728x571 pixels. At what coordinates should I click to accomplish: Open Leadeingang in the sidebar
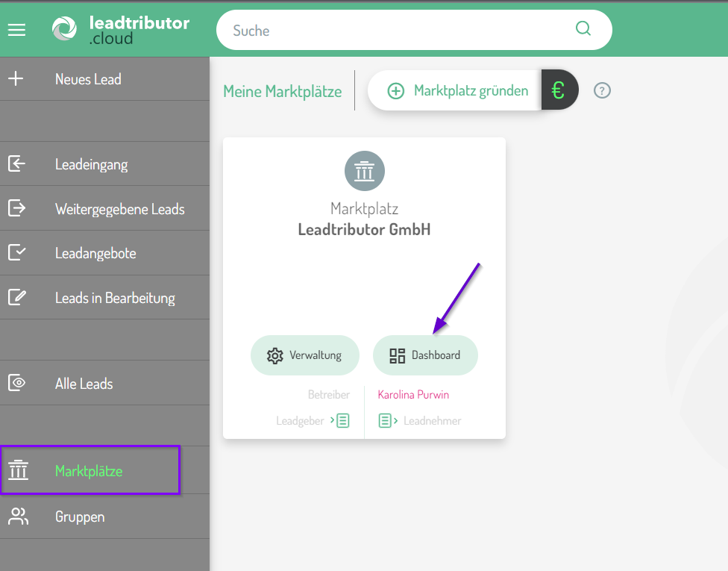click(x=91, y=164)
